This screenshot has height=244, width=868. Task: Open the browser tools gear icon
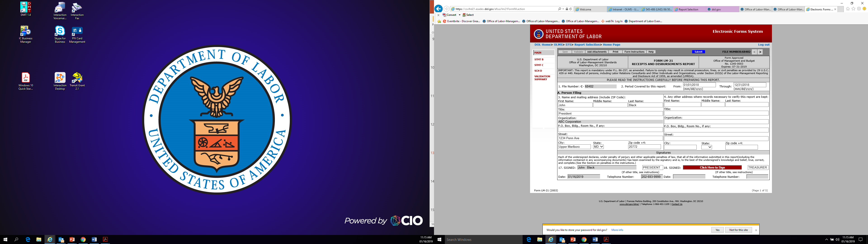[859, 9]
